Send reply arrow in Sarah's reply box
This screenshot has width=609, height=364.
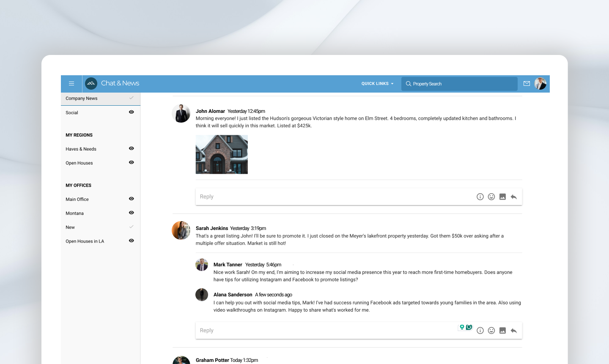[514, 331]
